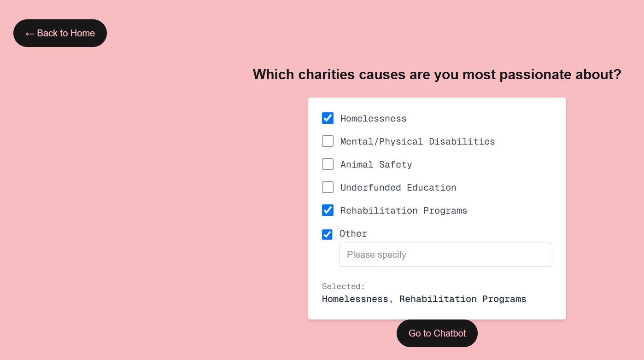Click the Animal Safety label text
Image resolution: width=644 pixels, height=360 pixels.
(x=376, y=165)
